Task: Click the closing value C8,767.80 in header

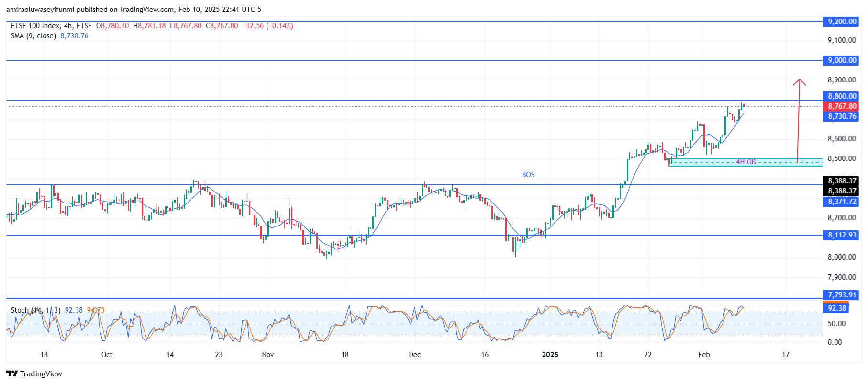Action: (222, 26)
